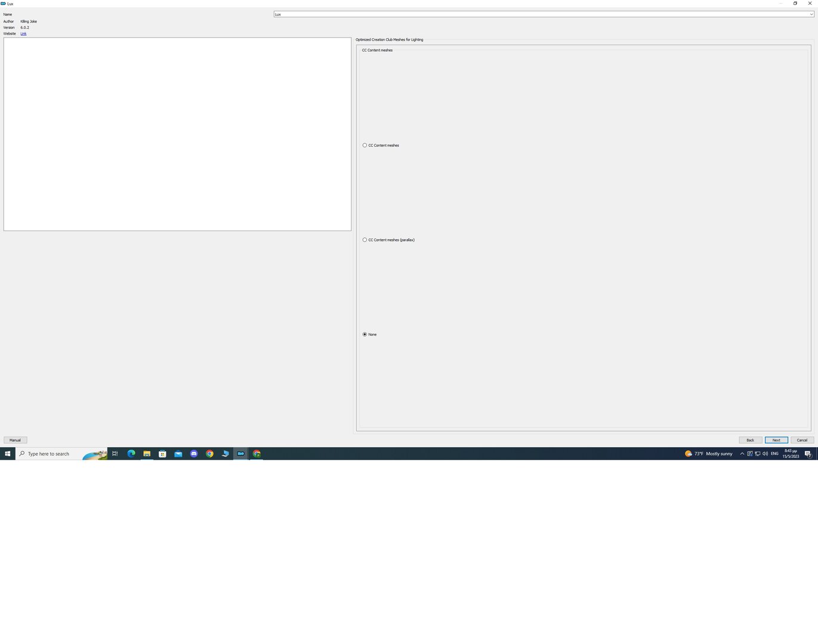The image size is (818, 644).
Task: Open the clock showing 15/5/2023
Action: [x=791, y=454]
